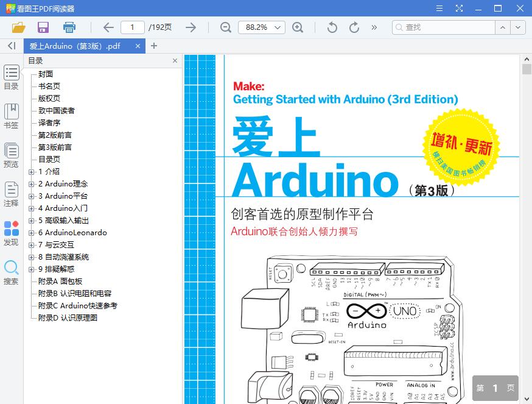This screenshot has height=404, width=532.
Task: Select 6 ArduinoLeonardo chapter title
Action: tap(72, 233)
